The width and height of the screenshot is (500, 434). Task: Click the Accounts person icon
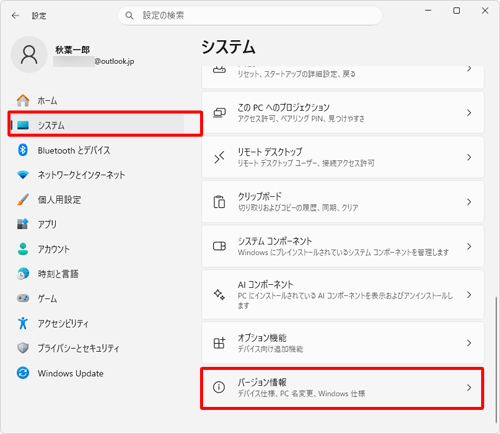click(x=23, y=249)
